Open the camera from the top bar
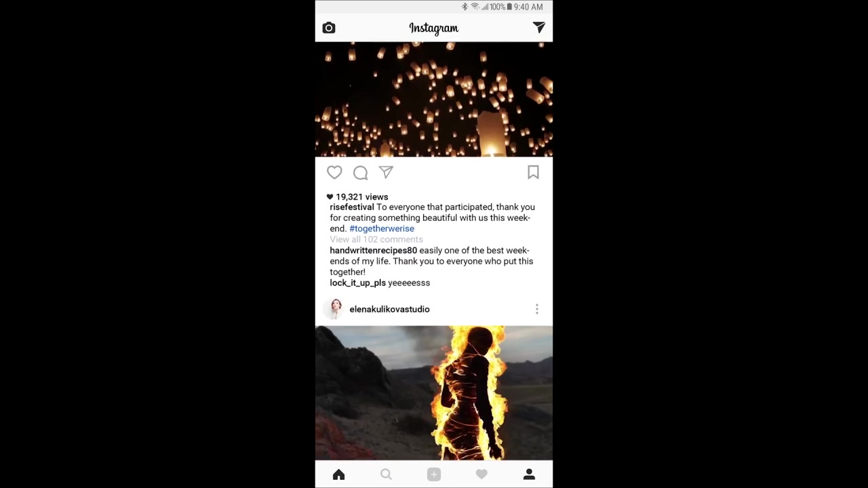868x488 pixels. (x=329, y=28)
